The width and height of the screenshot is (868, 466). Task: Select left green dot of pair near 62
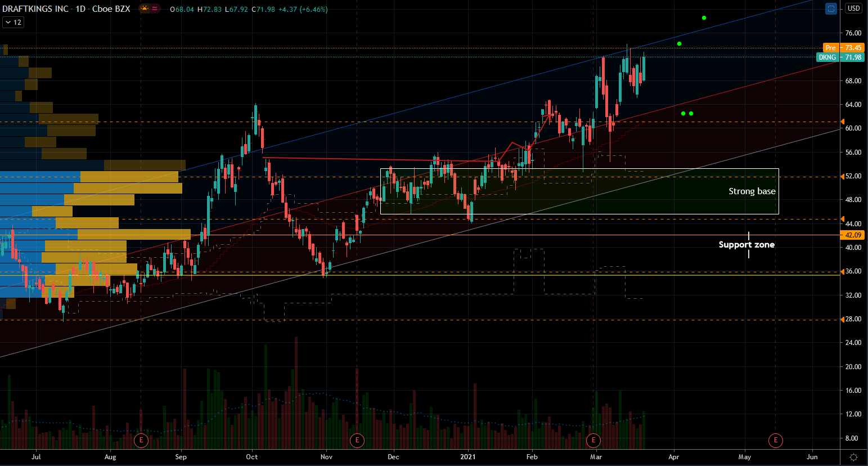pos(683,114)
